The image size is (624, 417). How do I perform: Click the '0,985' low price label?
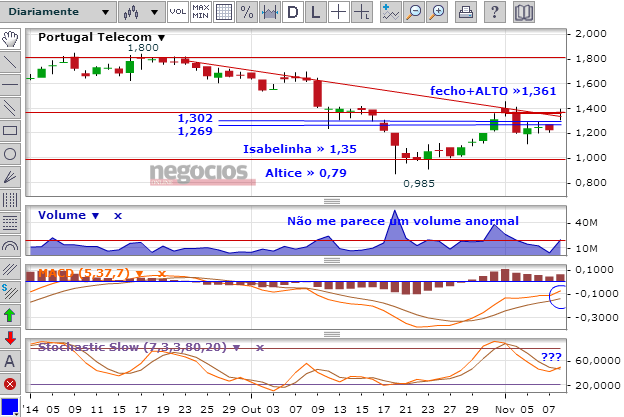(x=419, y=183)
